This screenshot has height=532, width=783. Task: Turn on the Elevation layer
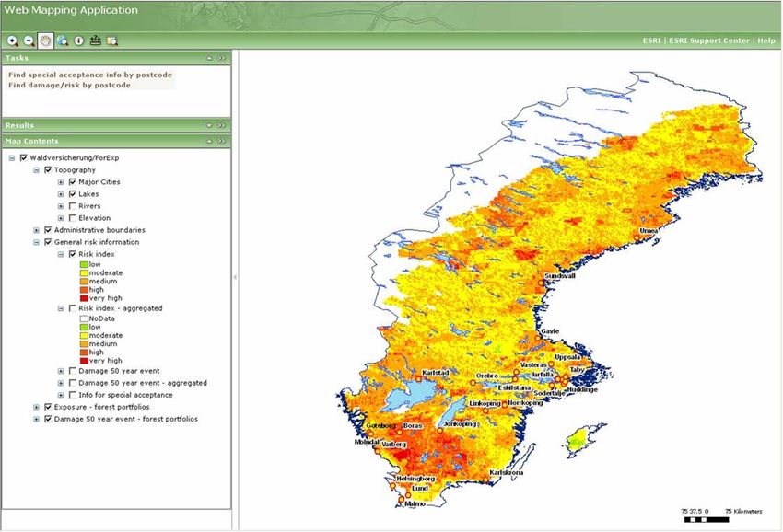click(72, 218)
